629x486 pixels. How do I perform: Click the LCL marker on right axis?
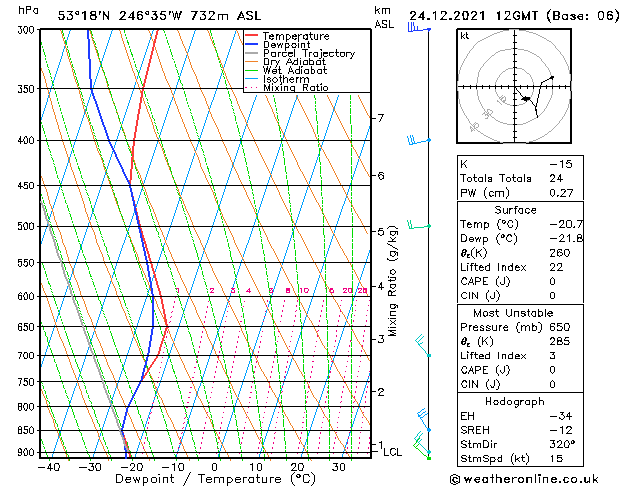coord(393,452)
